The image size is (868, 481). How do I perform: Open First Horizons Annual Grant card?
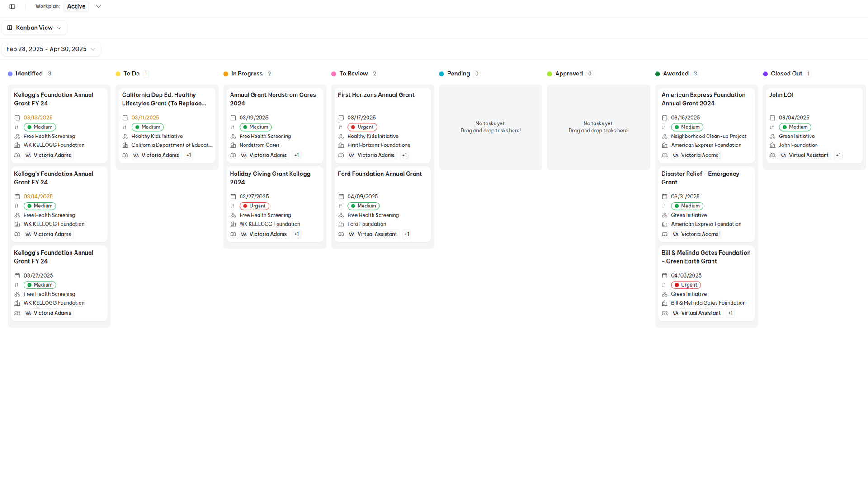click(383, 125)
